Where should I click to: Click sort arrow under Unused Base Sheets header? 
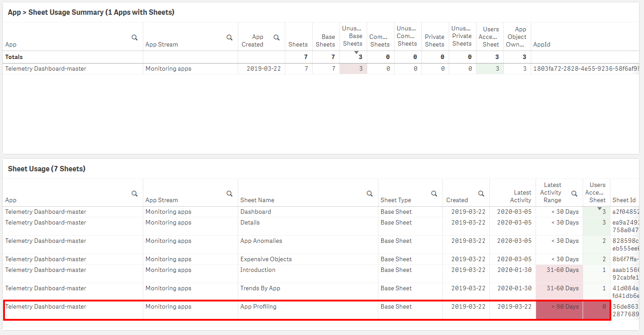356,53
